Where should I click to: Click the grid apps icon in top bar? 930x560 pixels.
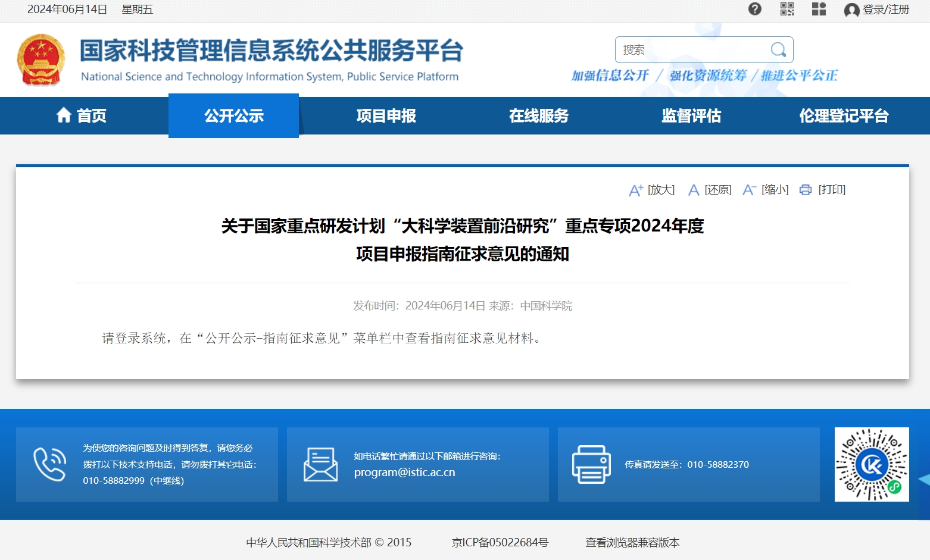[x=819, y=9]
